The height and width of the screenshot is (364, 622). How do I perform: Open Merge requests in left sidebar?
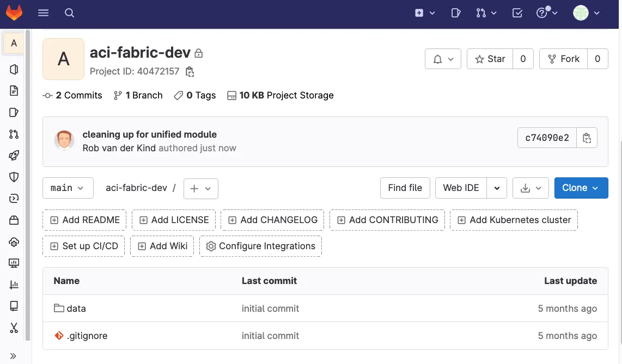coord(14,134)
